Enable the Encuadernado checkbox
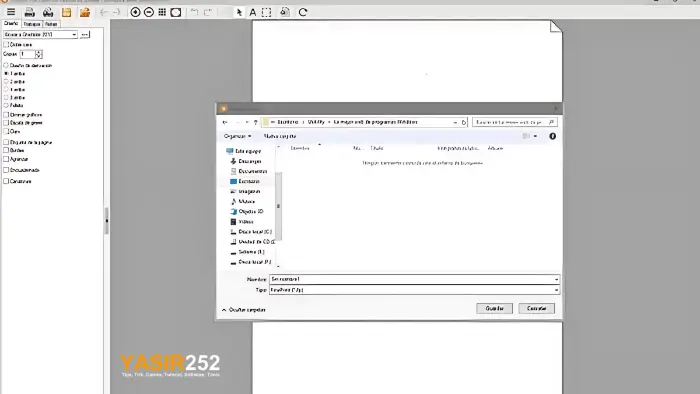This screenshot has width=700, height=394. (x=6, y=170)
